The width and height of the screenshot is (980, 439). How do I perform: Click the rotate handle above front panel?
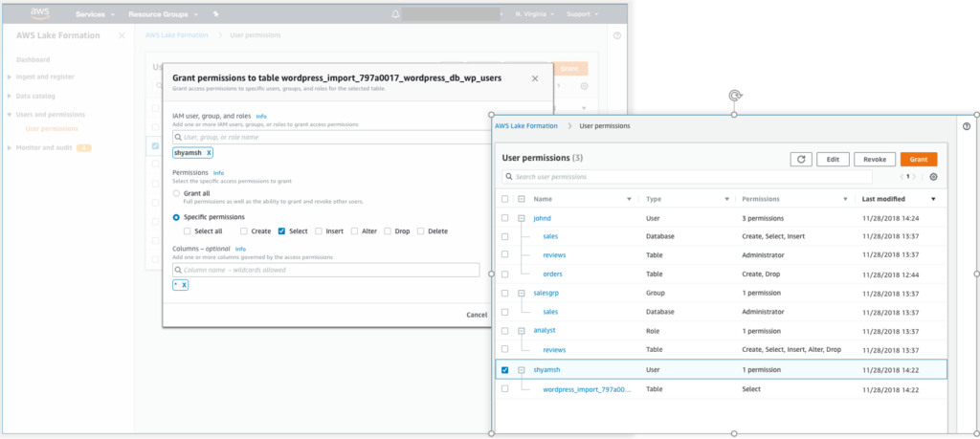(x=735, y=96)
